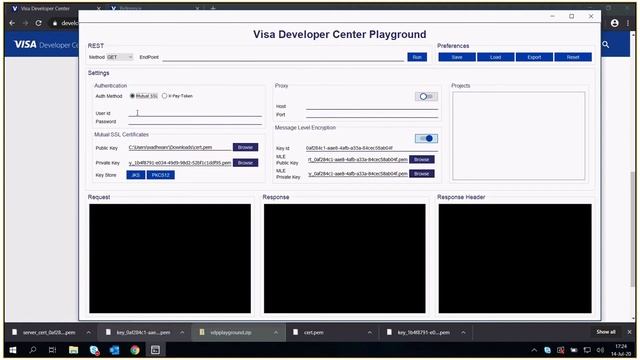Open the active playground app taskbar icon

155,350
